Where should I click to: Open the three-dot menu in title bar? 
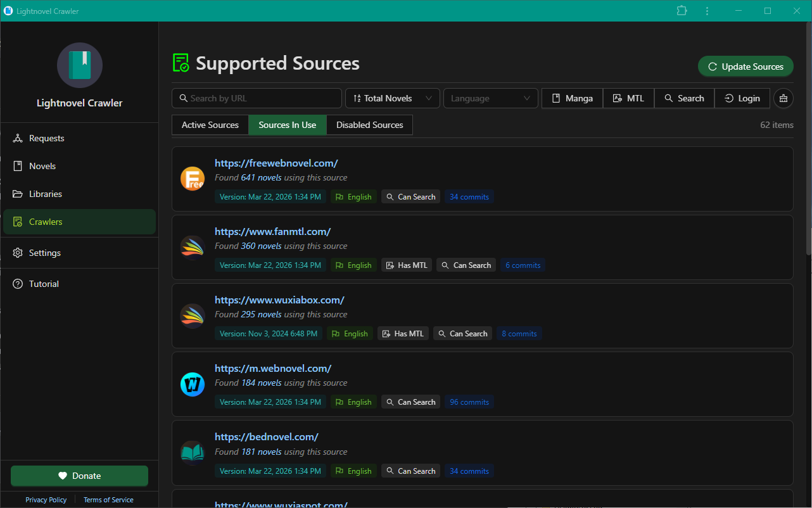click(x=706, y=11)
